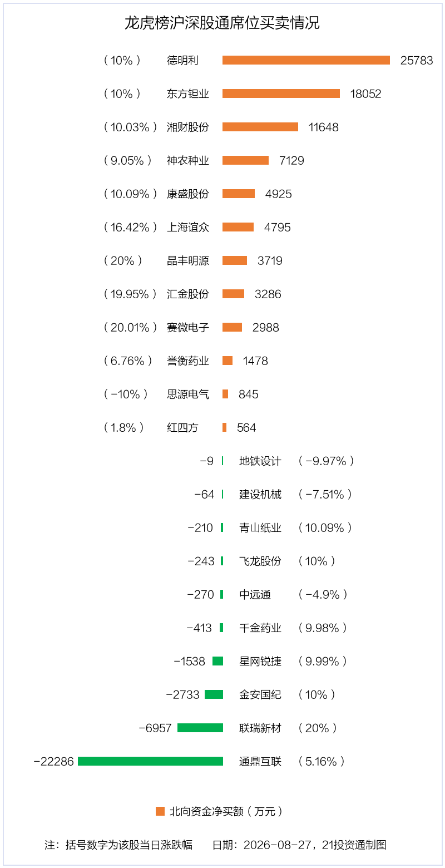Select the 德明利 orange bar
Screen dimensions: 445x868
point(306,60)
